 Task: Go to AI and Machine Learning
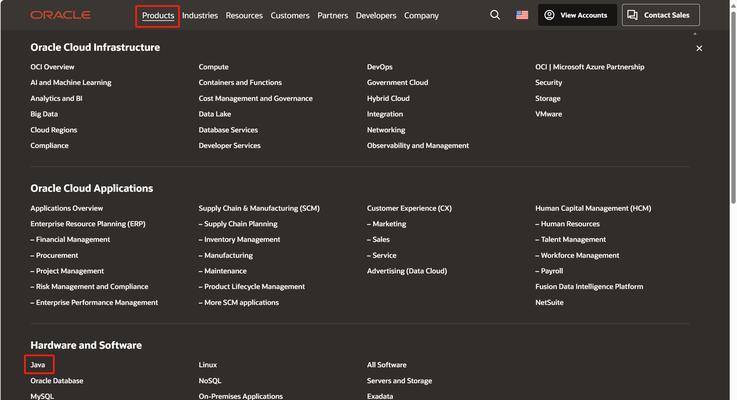pos(71,82)
